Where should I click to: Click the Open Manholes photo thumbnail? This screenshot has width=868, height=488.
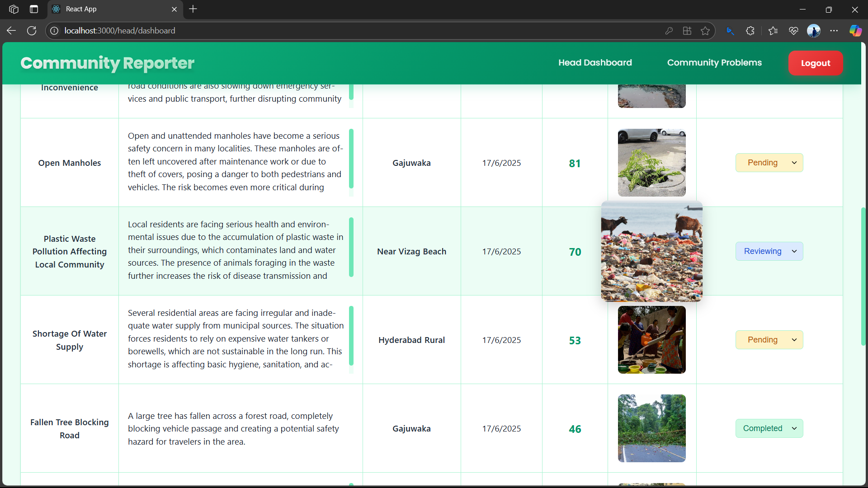651,163
